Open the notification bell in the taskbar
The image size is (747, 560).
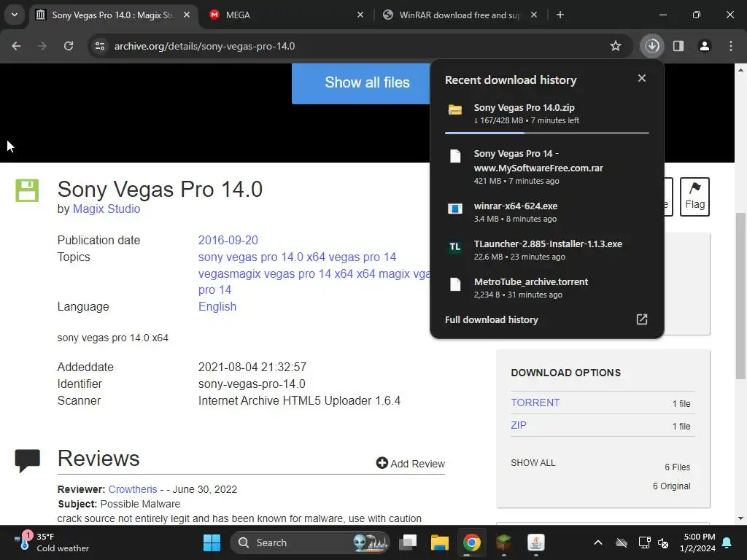(x=727, y=542)
